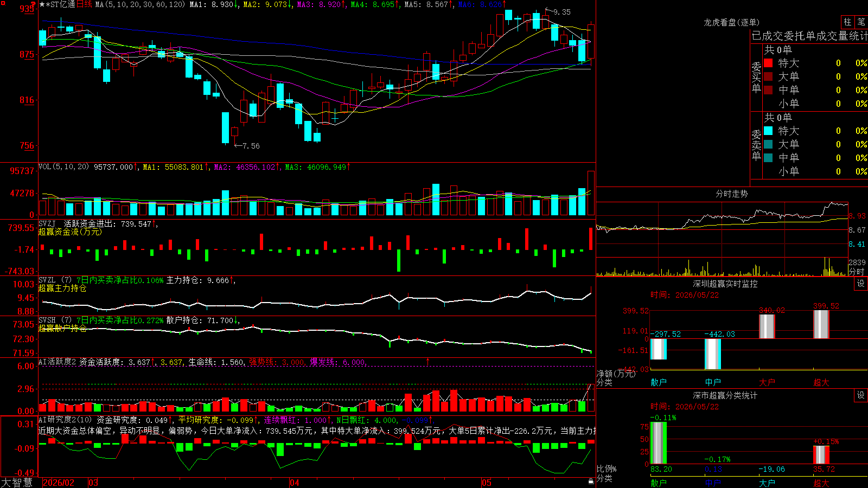Click the -297.52 value above 散户 bar
The height and width of the screenshot is (488, 868).
[666, 334]
